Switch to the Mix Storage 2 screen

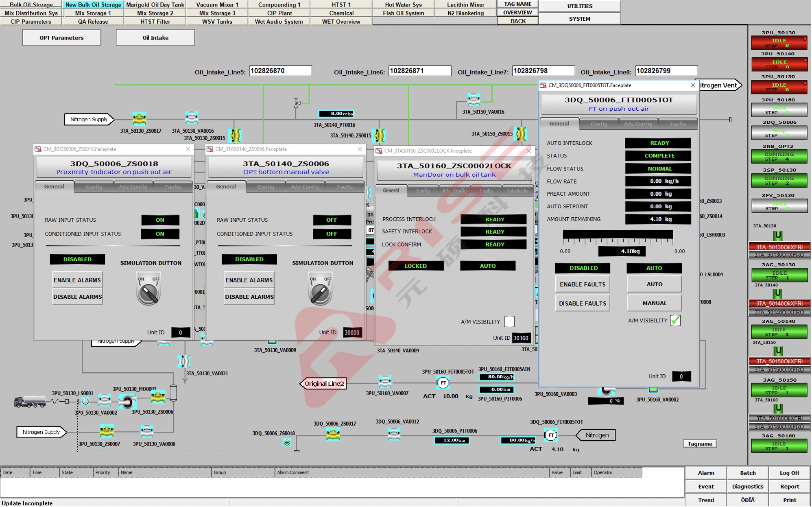tap(155, 13)
